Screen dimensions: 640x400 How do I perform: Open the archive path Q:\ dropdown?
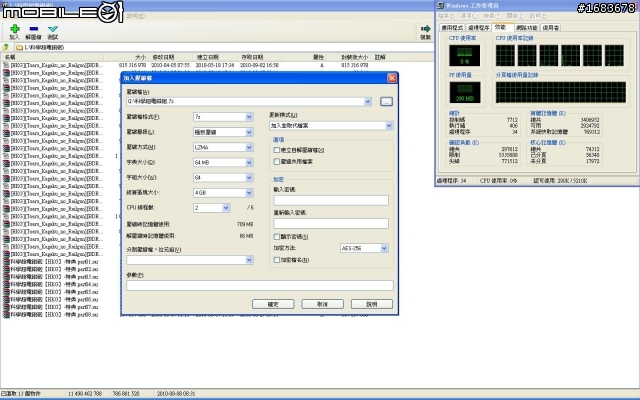[x=367, y=101]
